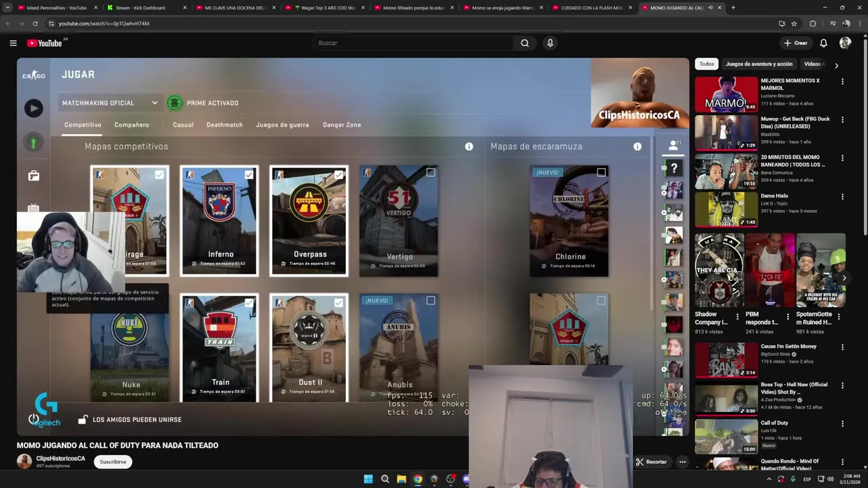Click the volume icon in system tray
Screen dimensions: 868x488
[x=830, y=479]
